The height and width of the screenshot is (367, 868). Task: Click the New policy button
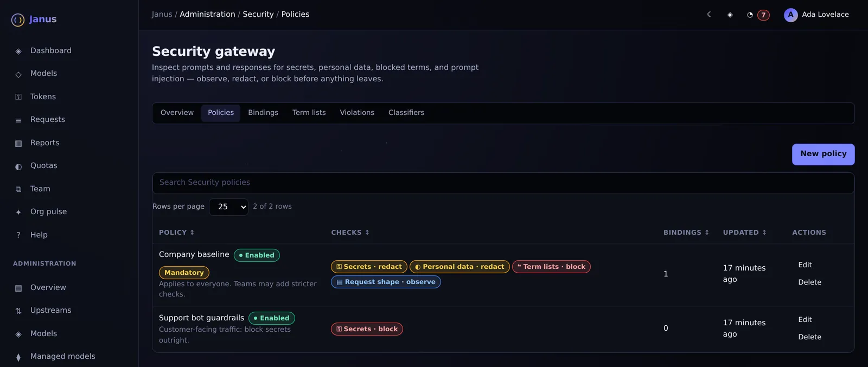click(x=823, y=154)
